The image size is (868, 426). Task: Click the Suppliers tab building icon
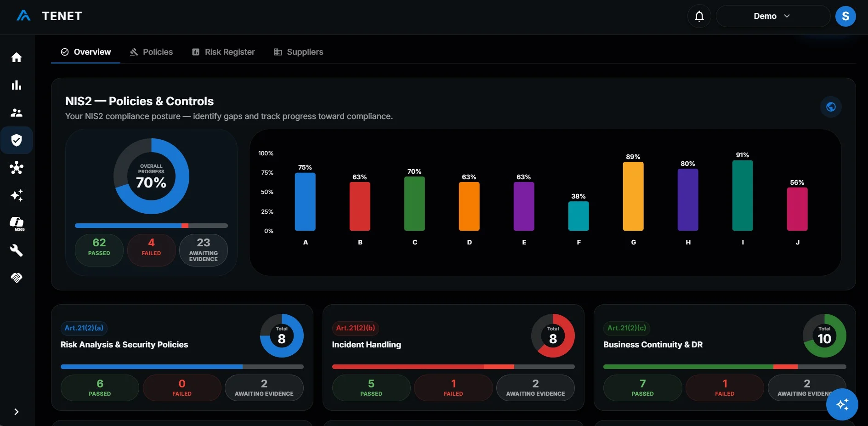(x=278, y=52)
